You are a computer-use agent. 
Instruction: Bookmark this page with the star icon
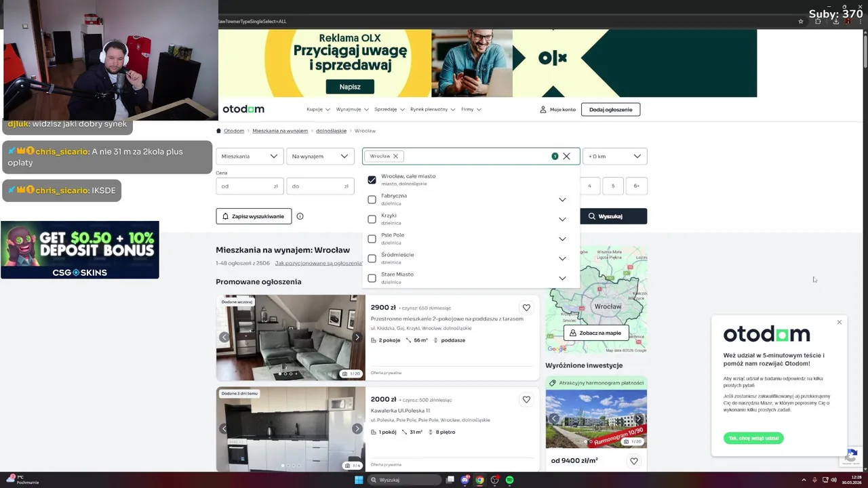[801, 21]
